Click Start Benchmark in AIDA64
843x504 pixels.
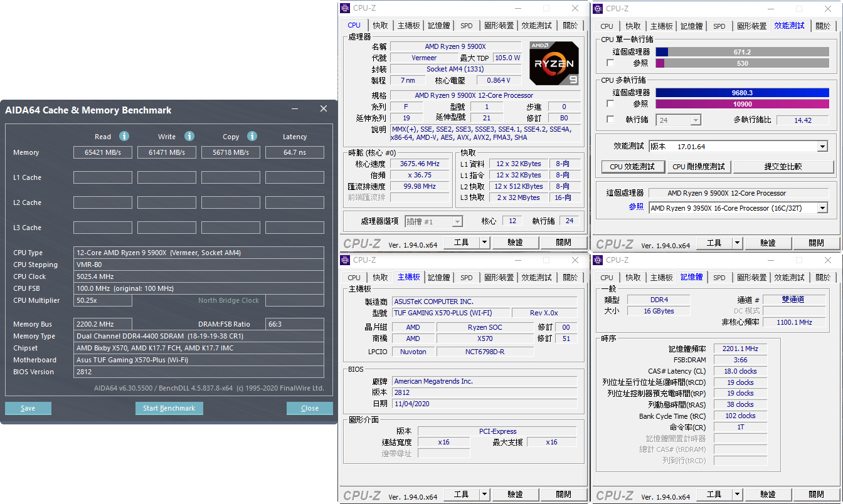click(169, 408)
